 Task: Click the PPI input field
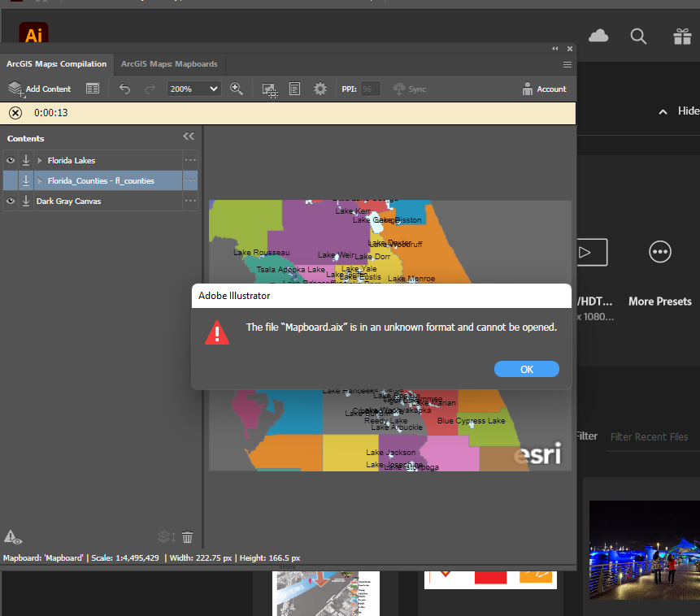pos(370,89)
